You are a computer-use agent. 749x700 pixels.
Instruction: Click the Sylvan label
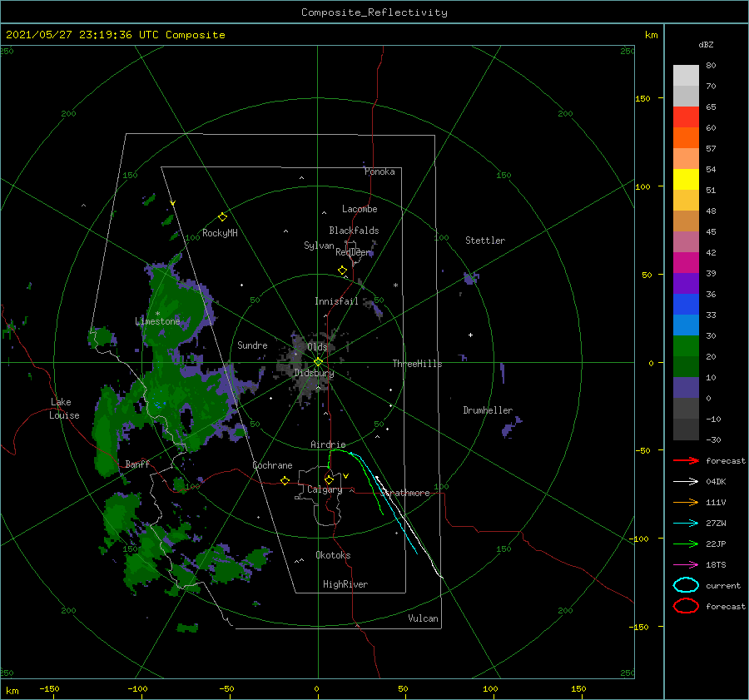click(x=319, y=246)
